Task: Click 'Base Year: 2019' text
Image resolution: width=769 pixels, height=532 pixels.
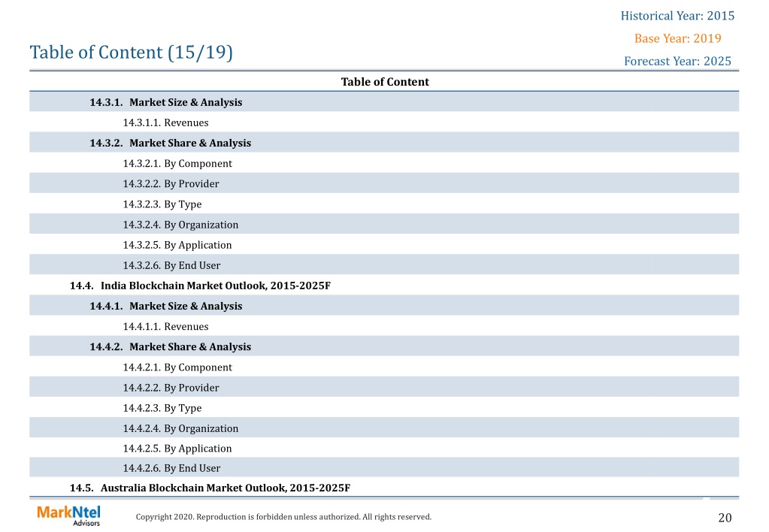Action: point(677,38)
